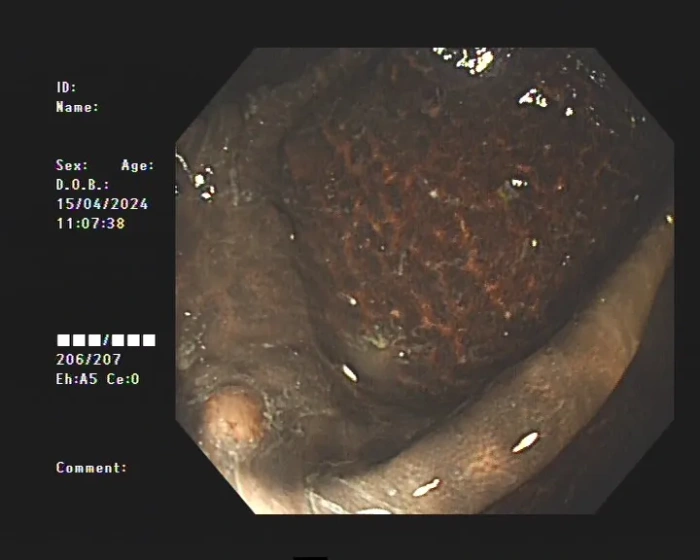The image size is (700, 560).
Task: Click the 'Eh:A5' enhancement setting text
Action: (x=77, y=379)
